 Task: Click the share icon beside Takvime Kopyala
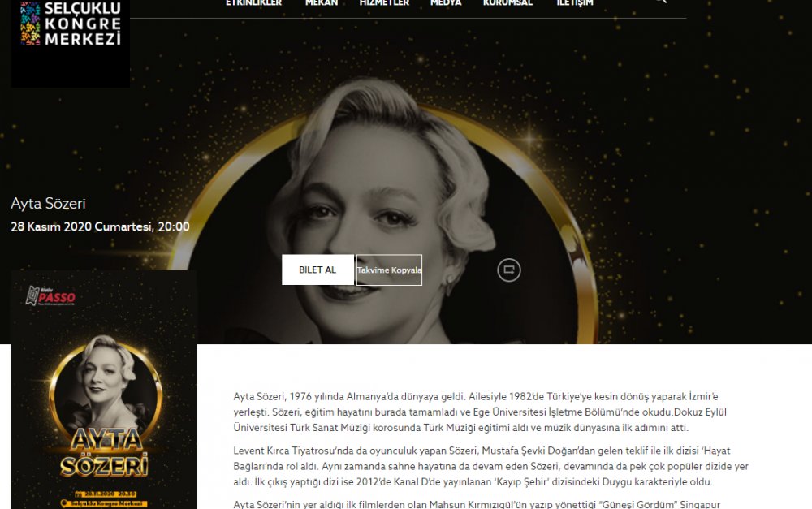509,270
